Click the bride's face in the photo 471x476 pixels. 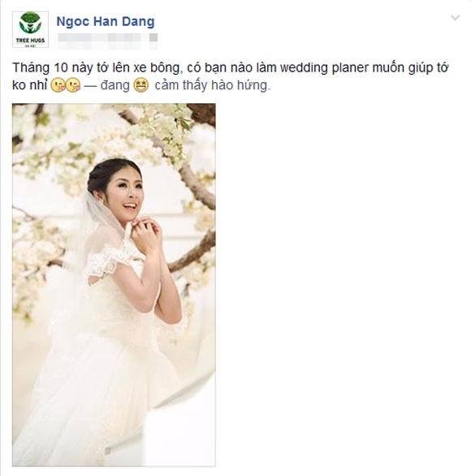click(x=126, y=194)
